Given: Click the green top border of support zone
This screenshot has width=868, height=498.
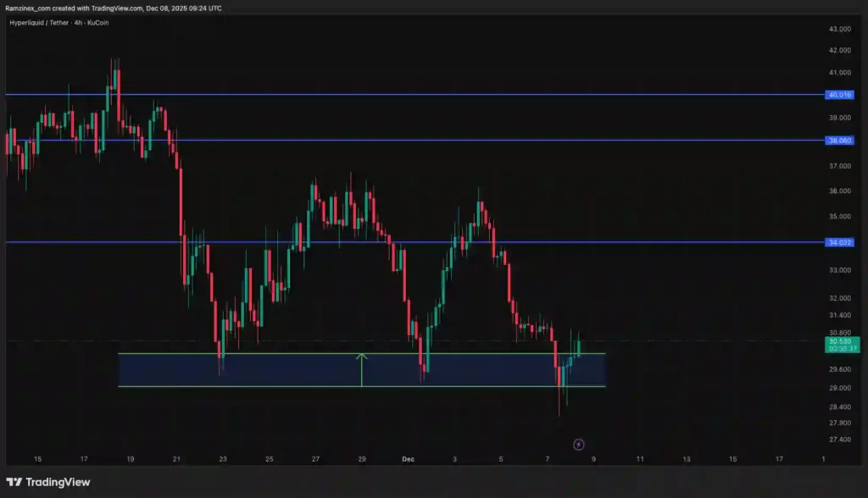Looking at the screenshot, I should tap(254, 353).
